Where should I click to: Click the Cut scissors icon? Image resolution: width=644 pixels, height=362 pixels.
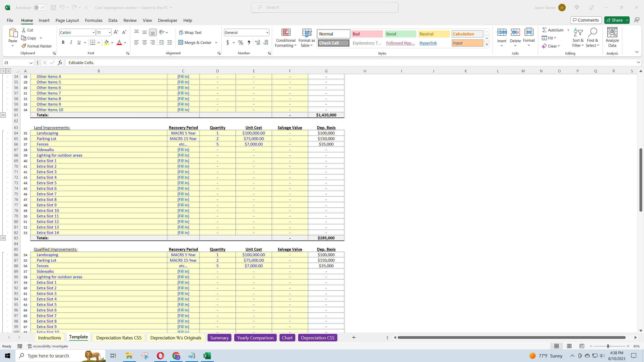pyautogui.click(x=24, y=30)
